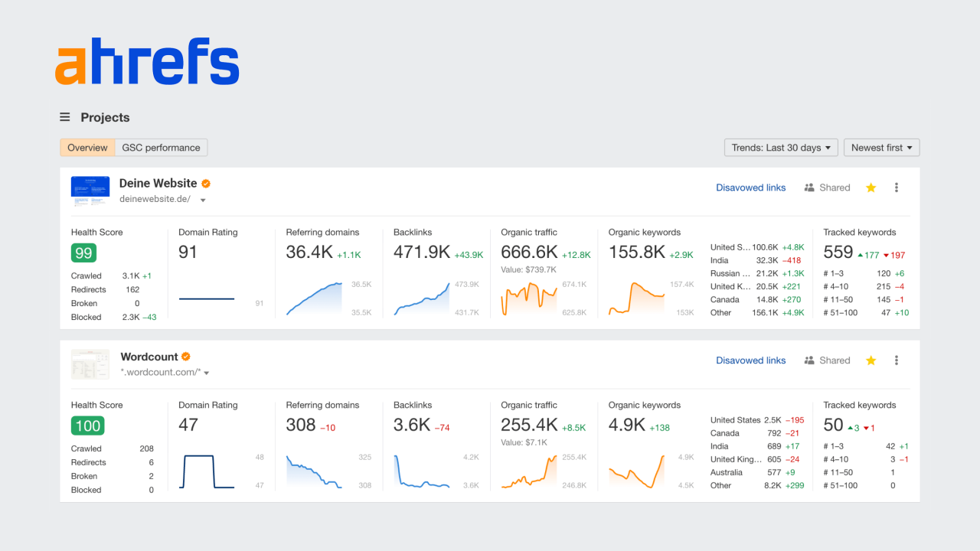Open the Deine Website project title
The image size is (980, 551).
tap(158, 184)
